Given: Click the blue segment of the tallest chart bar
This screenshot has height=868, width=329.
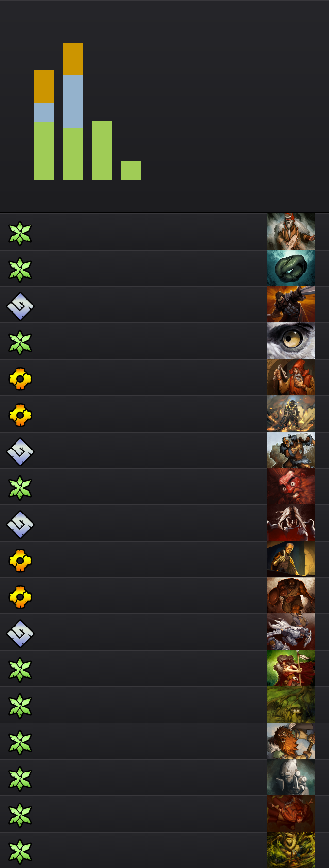Looking at the screenshot, I should [x=73, y=101].
